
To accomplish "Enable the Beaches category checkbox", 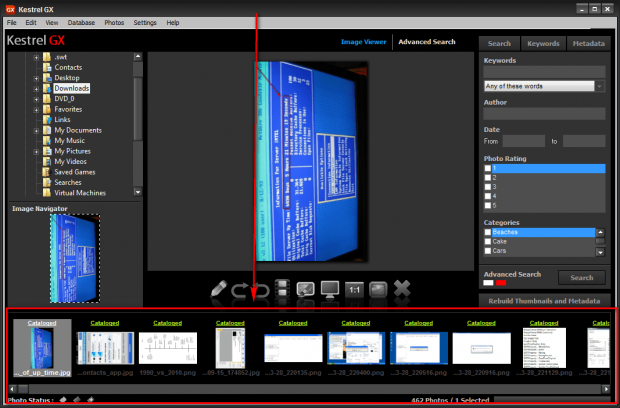I will [488, 232].
